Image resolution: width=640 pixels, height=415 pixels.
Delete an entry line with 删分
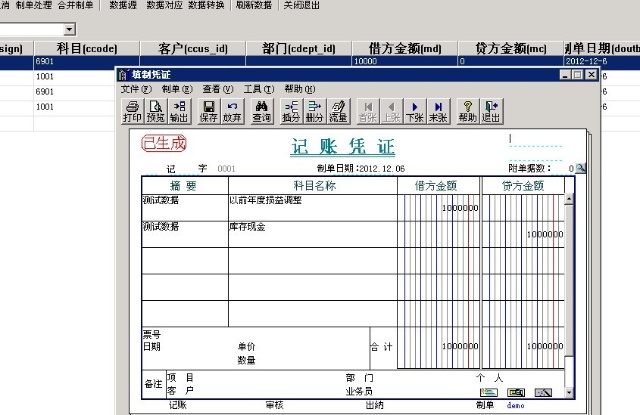pyautogui.click(x=314, y=111)
